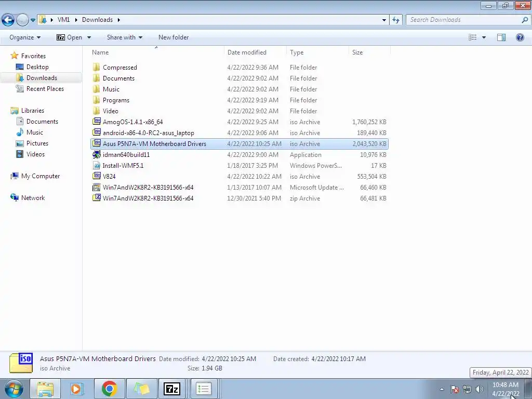Select the Favorites star in sidebar
532x399 pixels.
[14, 56]
